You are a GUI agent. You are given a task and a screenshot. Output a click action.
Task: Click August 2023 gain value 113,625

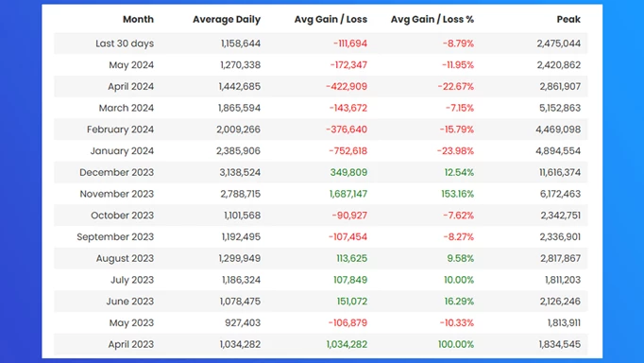pyautogui.click(x=351, y=258)
